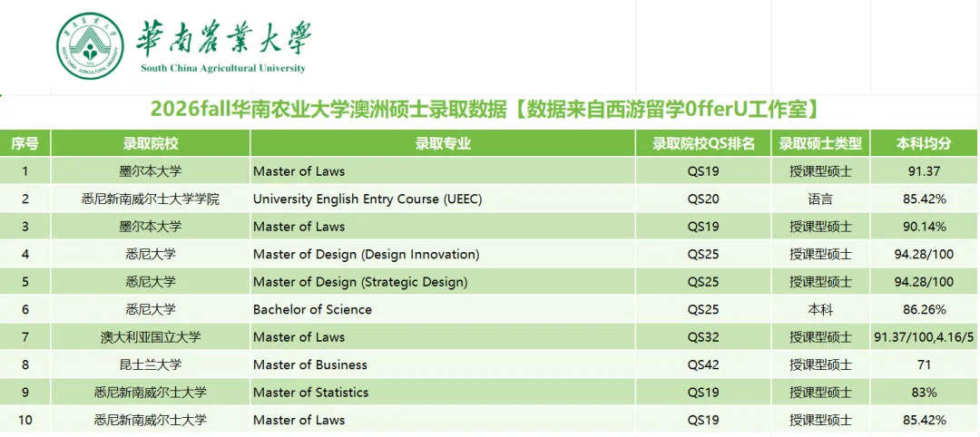Select the Master of Business cell
The width and height of the screenshot is (980, 437).
(x=443, y=364)
